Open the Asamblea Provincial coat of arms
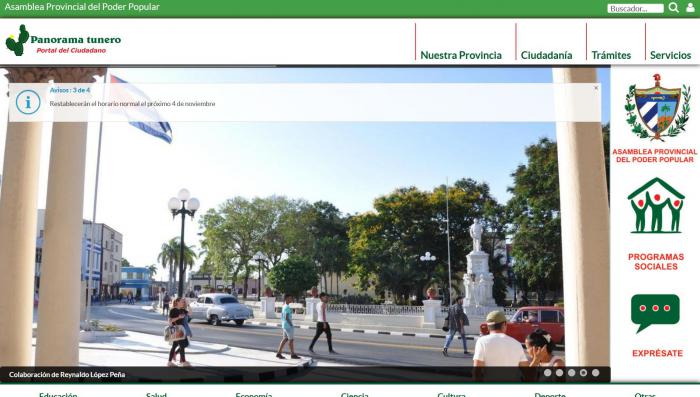The width and height of the screenshot is (700, 397). 657,107
